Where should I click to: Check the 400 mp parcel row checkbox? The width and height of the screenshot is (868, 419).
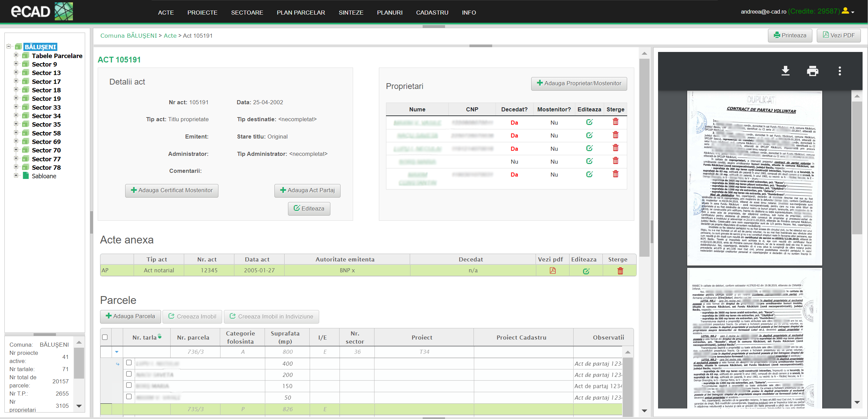point(129,363)
